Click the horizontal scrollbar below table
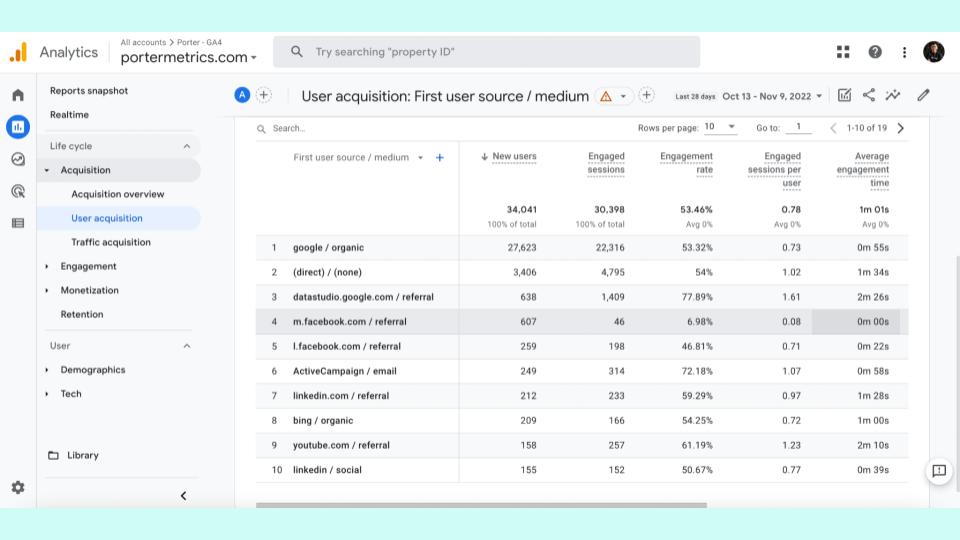 tap(481, 505)
